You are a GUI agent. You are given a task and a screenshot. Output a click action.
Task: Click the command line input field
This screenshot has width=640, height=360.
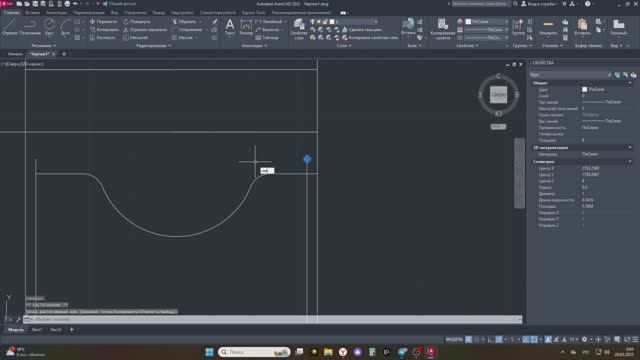pyautogui.click(x=273, y=319)
